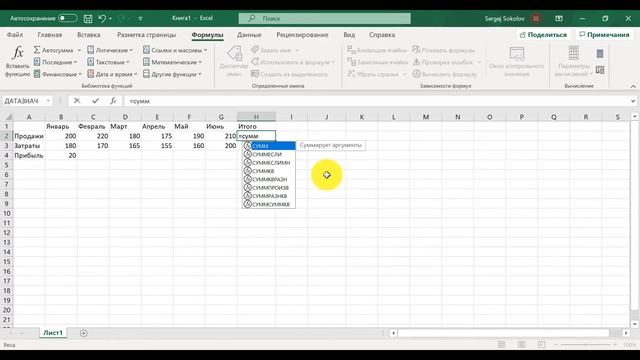This screenshot has height=360, width=640.
Task: Click the Январь header cell
Action: (61, 127)
